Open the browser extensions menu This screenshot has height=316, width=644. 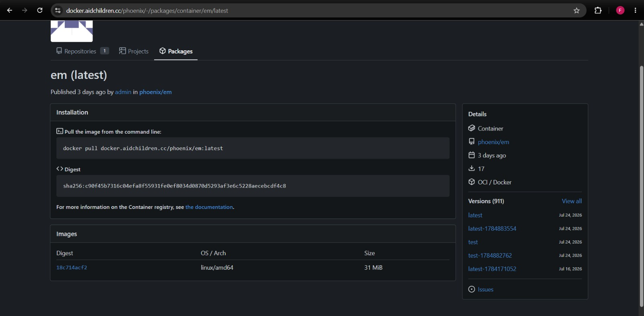click(x=598, y=10)
